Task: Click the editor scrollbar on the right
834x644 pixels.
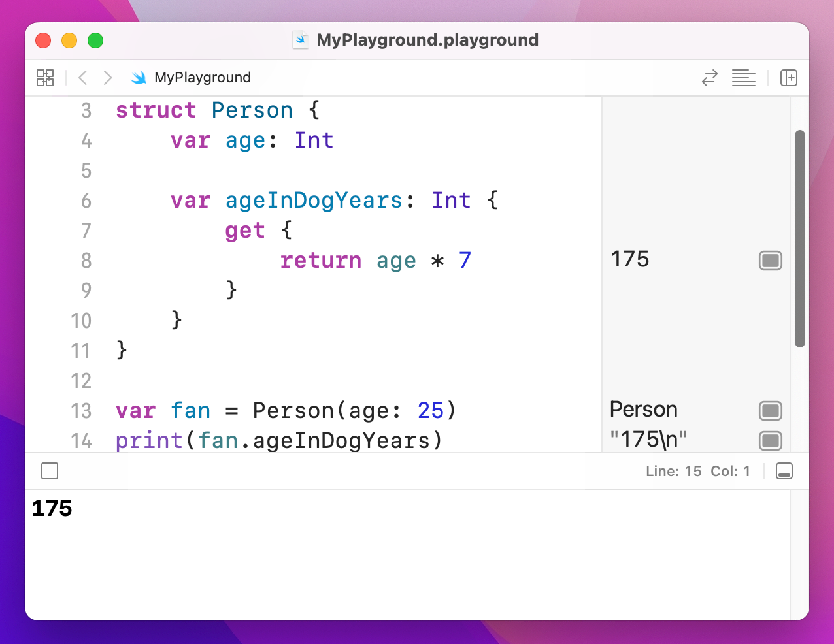Action: pyautogui.click(x=798, y=235)
